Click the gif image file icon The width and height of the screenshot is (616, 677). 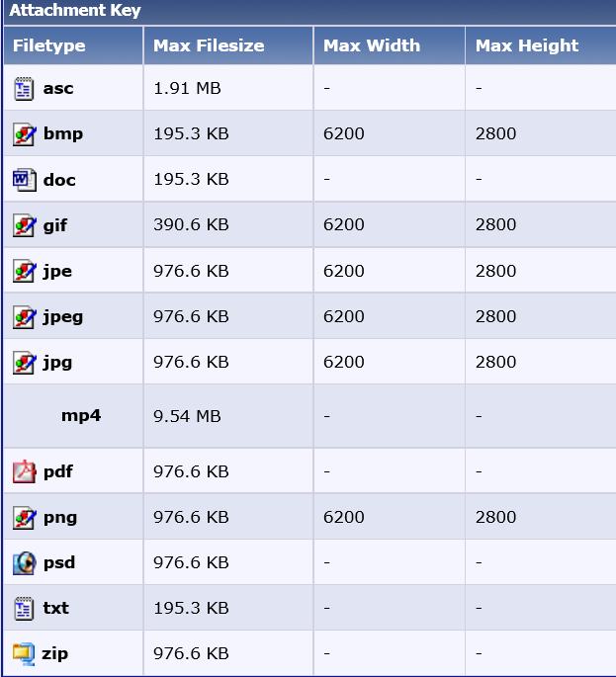pyautogui.click(x=25, y=225)
